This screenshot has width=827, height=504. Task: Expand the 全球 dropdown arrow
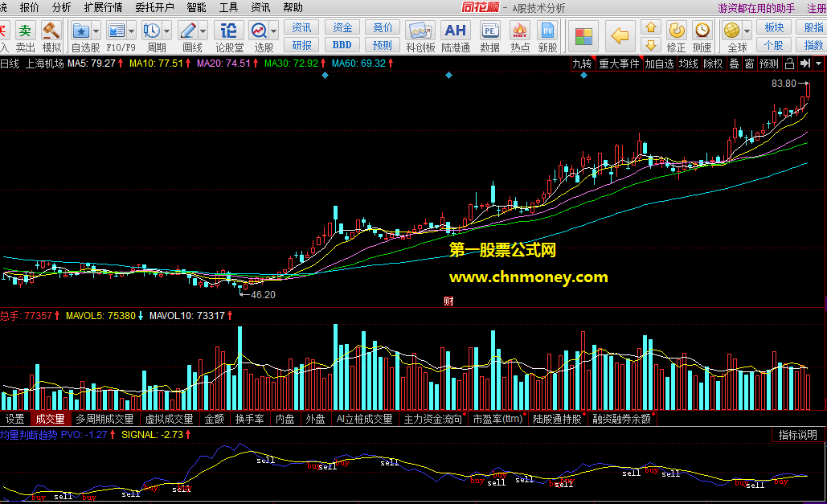(747, 31)
